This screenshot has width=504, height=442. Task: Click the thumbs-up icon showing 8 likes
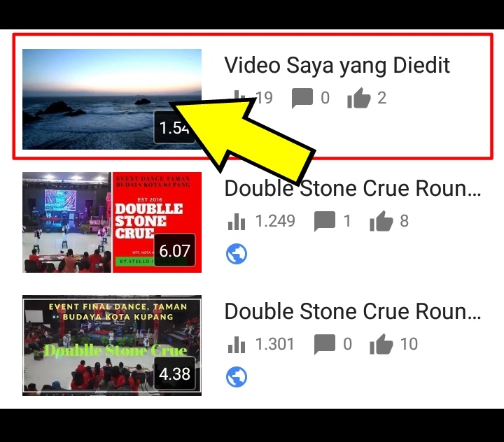click(x=381, y=221)
